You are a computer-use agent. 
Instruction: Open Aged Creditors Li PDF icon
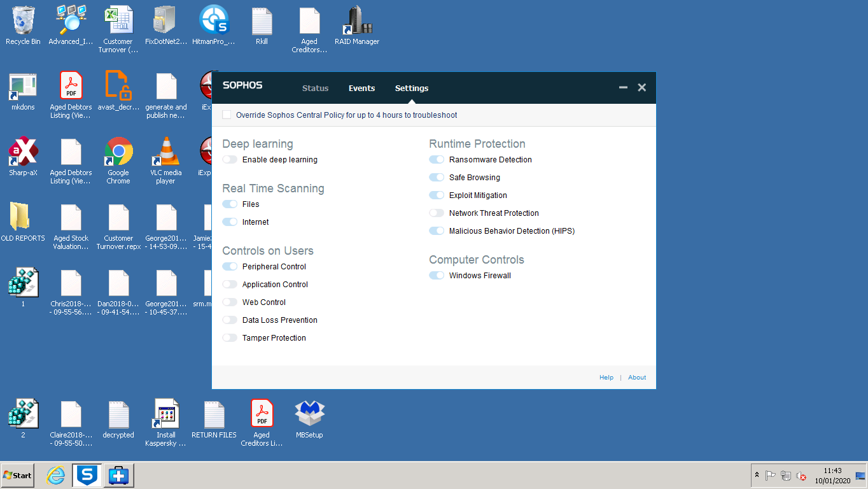262,415
